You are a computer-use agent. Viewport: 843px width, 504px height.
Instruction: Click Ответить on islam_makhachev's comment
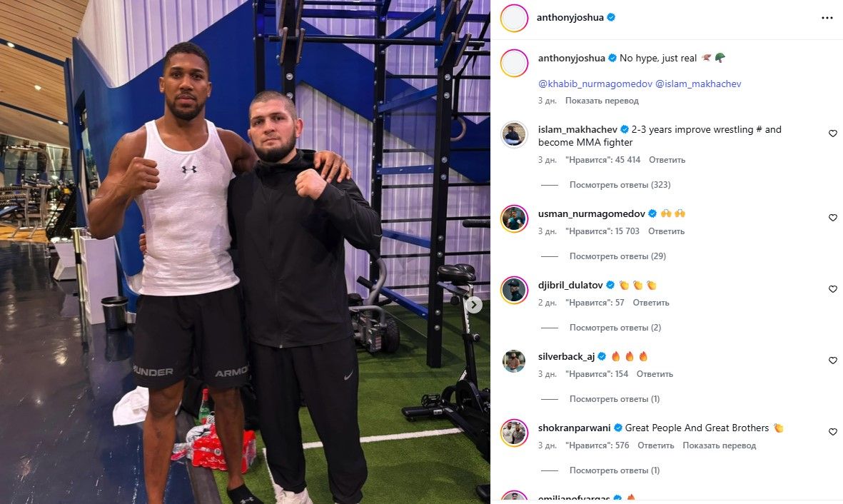[x=667, y=160]
